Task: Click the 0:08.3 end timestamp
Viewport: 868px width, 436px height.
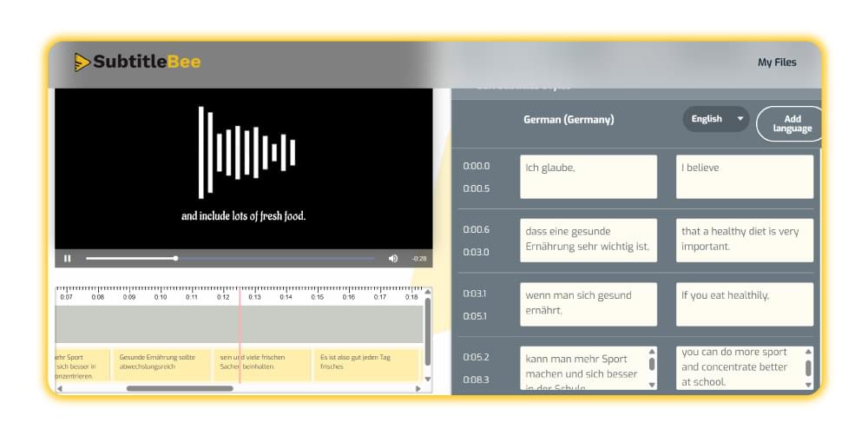Action: tap(476, 380)
